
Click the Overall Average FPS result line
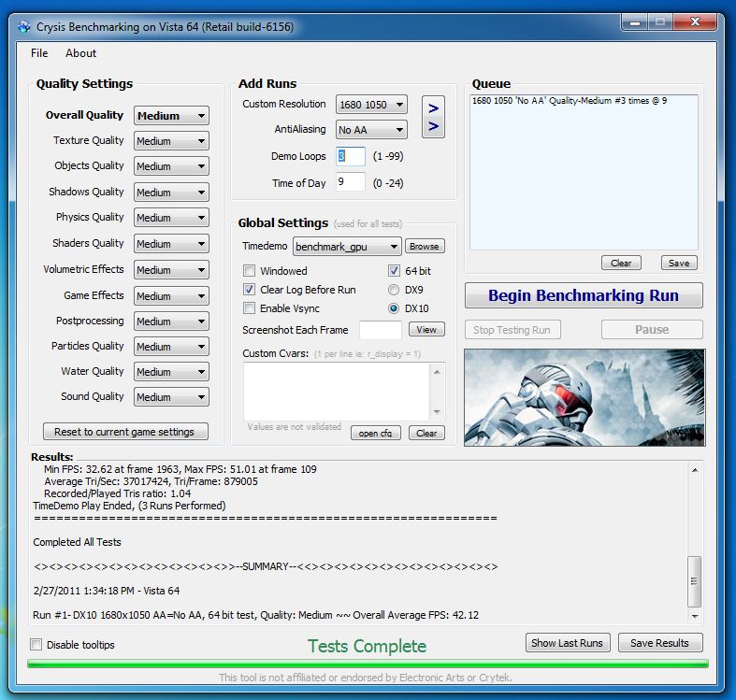click(x=256, y=615)
